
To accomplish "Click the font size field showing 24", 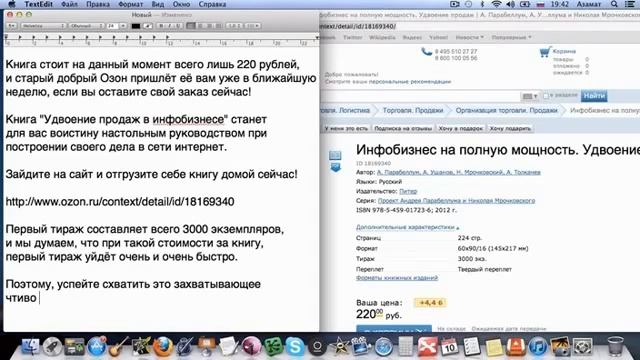I will click(x=112, y=26).
